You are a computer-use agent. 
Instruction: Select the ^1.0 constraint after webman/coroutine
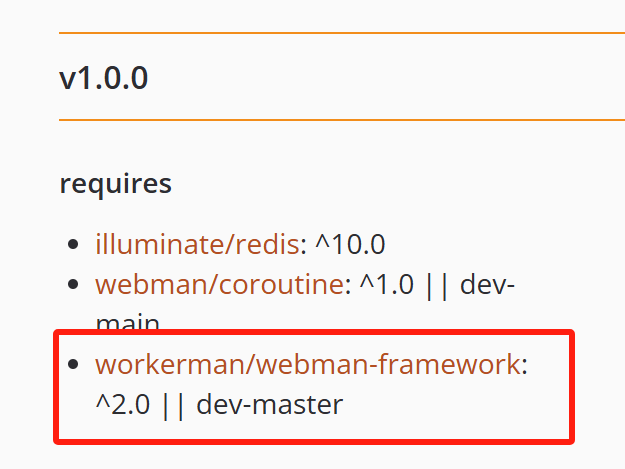[x=387, y=285]
